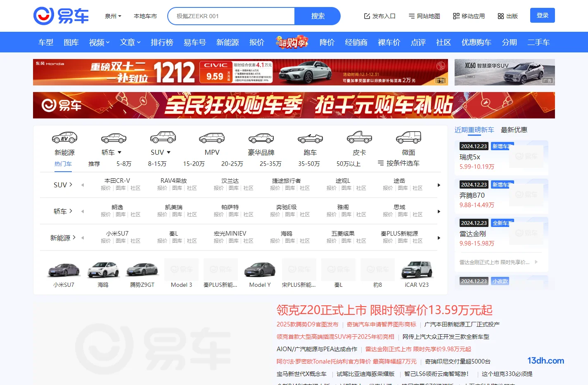The height and width of the screenshot is (385, 588).
Task: Open the 奔腾B70 new car card
Action: pos(501,196)
